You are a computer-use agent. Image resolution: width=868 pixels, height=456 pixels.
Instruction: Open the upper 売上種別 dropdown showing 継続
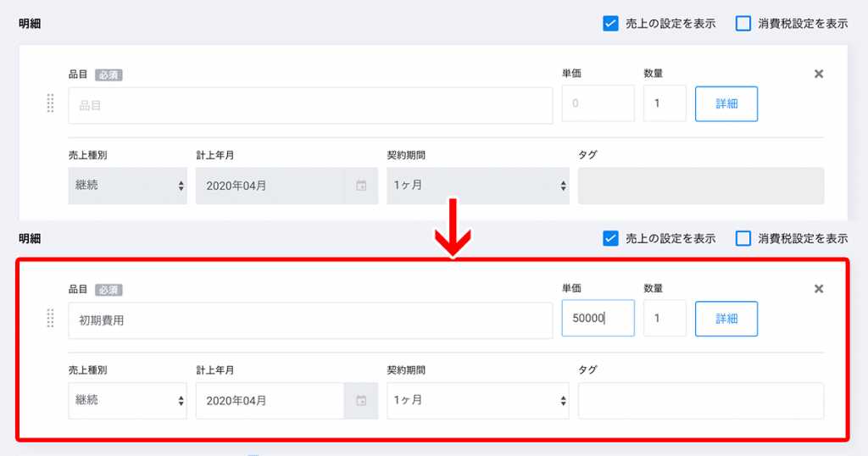pyautogui.click(x=128, y=186)
